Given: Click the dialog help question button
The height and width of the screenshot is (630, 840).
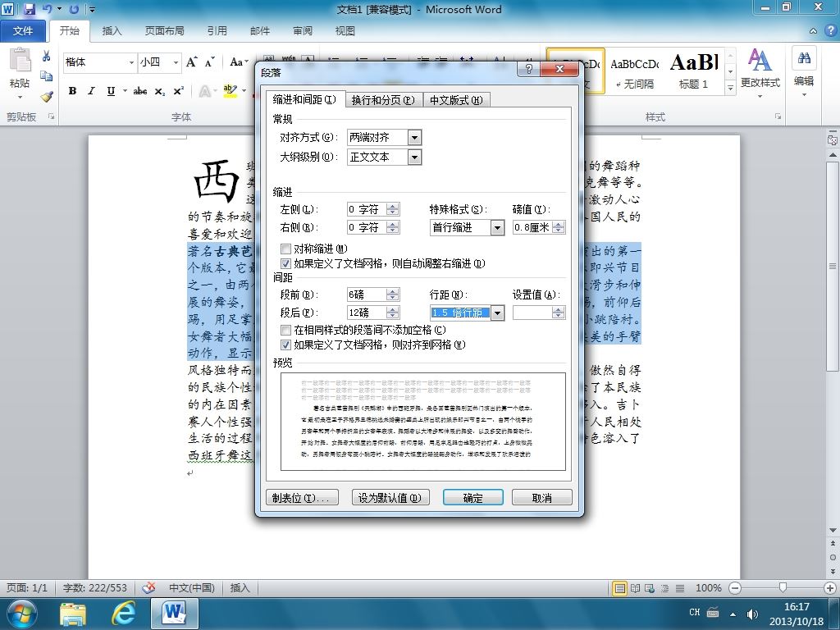Looking at the screenshot, I should (x=529, y=69).
